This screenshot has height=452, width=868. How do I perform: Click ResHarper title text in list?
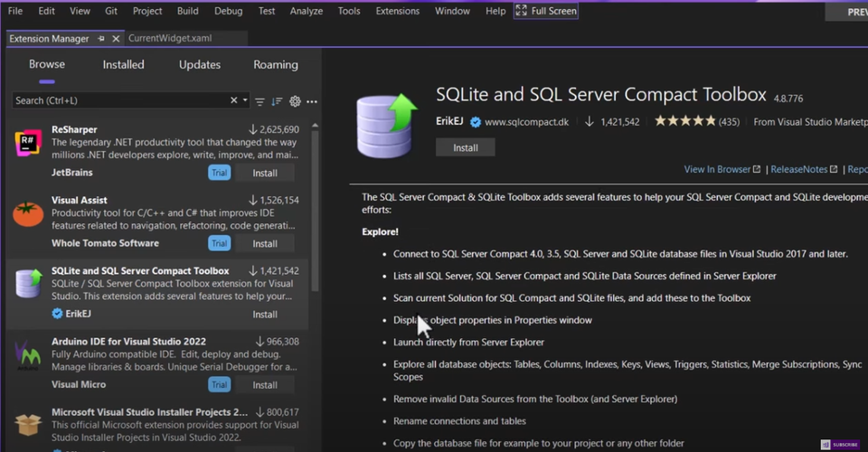pyautogui.click(x=74, y=129)
